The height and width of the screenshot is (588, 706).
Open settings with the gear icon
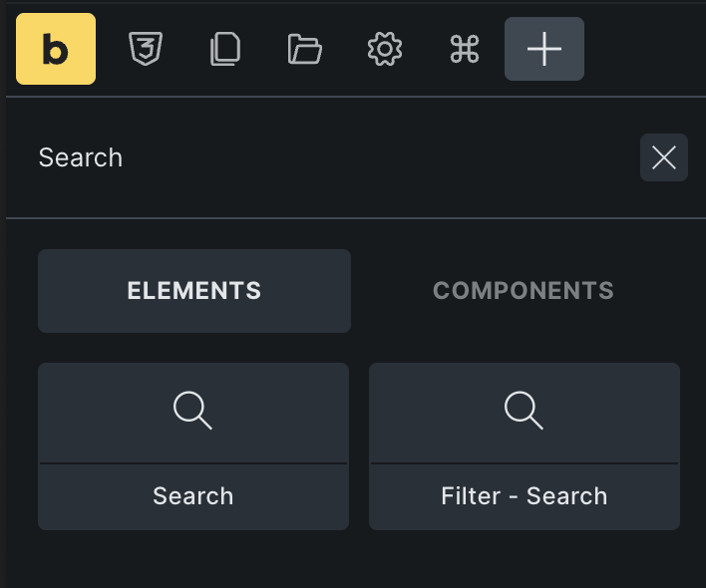[385, 49]
